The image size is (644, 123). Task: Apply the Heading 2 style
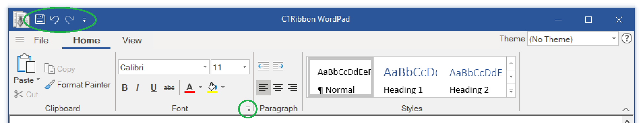point(475,77)
